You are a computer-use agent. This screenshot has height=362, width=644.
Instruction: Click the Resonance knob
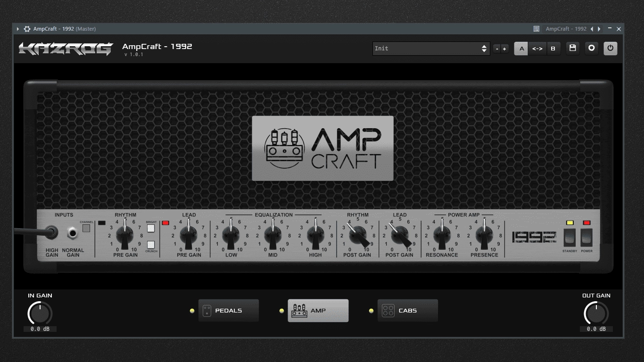[442, 235]
